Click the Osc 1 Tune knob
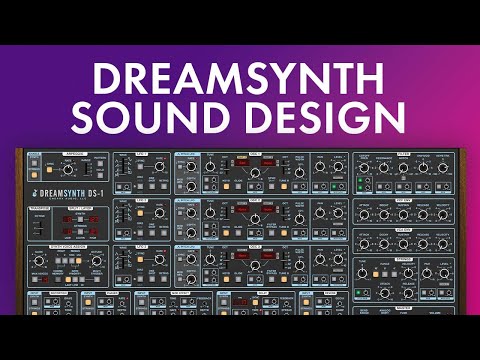The image size is (480, 360). (210, 166)
